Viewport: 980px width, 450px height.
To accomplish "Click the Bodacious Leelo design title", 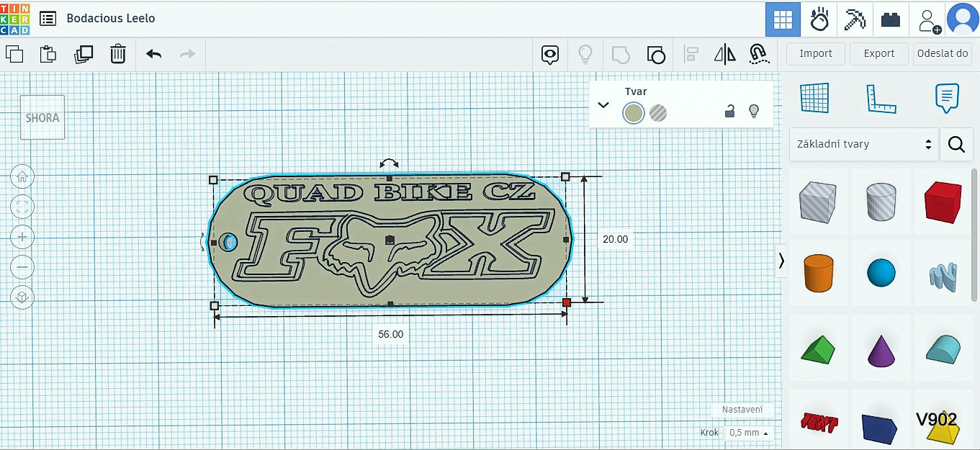I will [x=111, y=19].
